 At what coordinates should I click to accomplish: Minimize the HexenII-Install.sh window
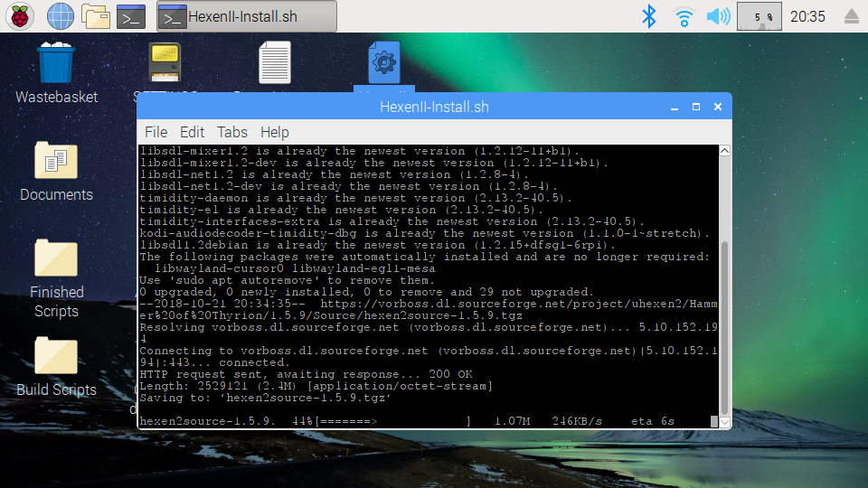click(675, 108)
